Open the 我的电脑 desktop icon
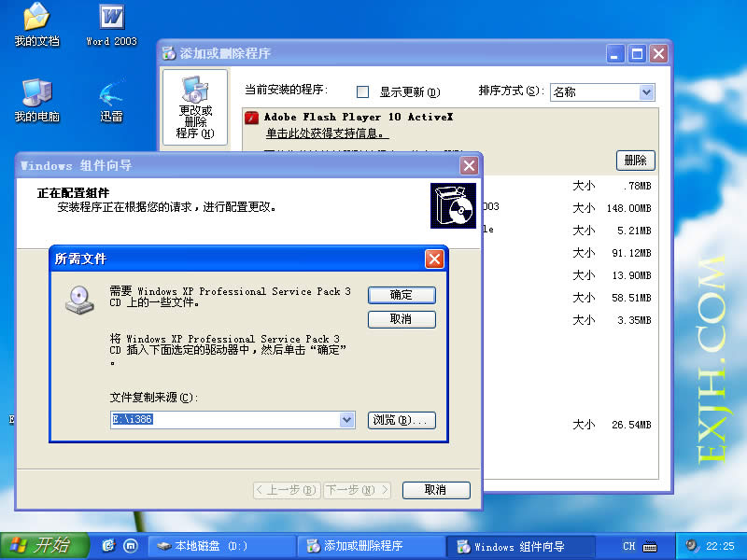 (x=36, y=101)
